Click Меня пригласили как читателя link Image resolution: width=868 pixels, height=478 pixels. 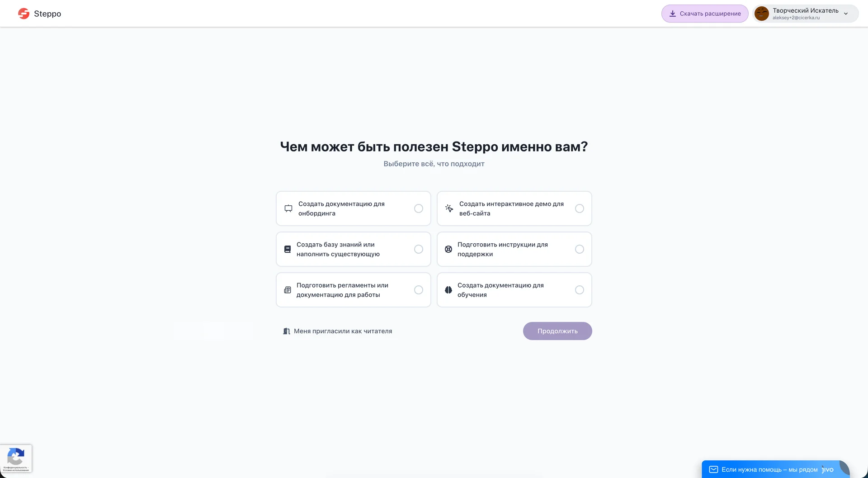point(343,331)
